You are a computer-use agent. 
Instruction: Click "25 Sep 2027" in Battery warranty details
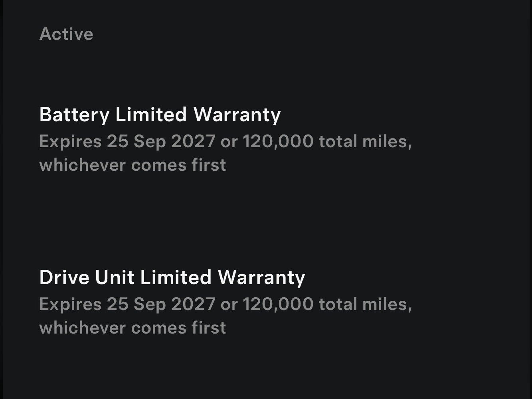point(161,142)
